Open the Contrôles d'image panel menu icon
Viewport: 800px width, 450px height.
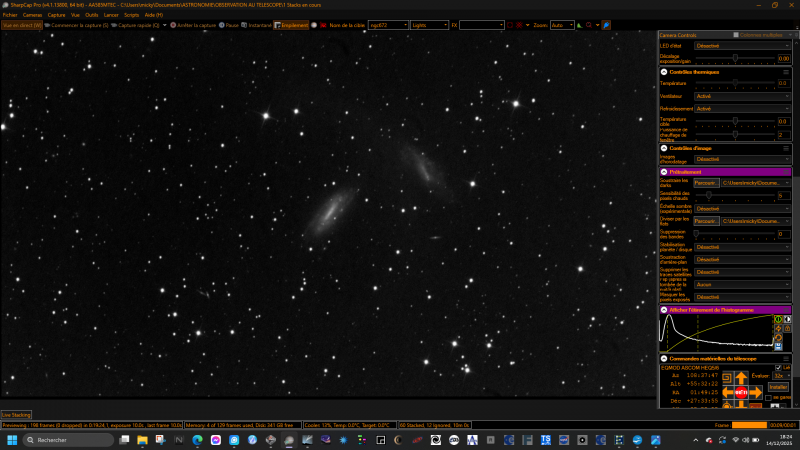pos(786,148)
